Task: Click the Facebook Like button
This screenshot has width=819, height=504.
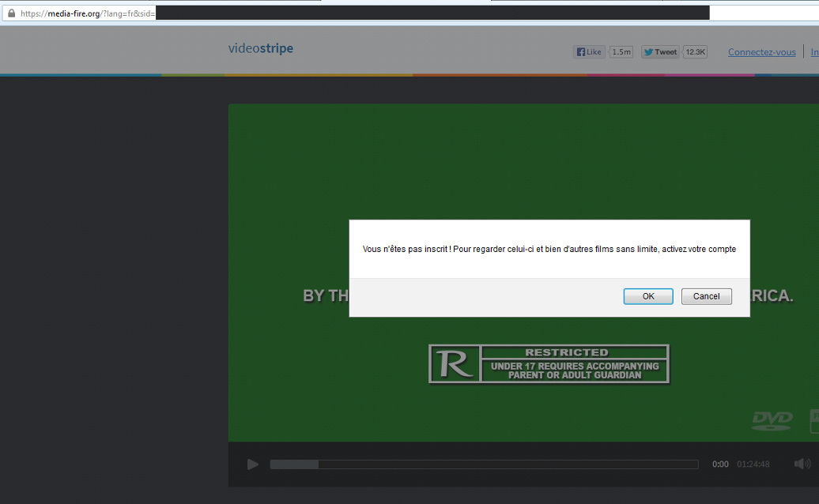Action: [x=589, y=52]
